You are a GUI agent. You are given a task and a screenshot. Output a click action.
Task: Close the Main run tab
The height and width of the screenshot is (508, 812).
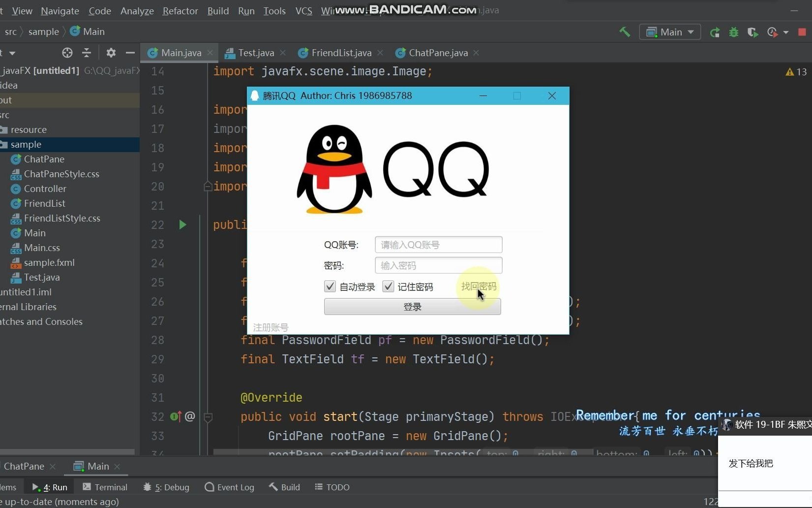pos(117,467)
